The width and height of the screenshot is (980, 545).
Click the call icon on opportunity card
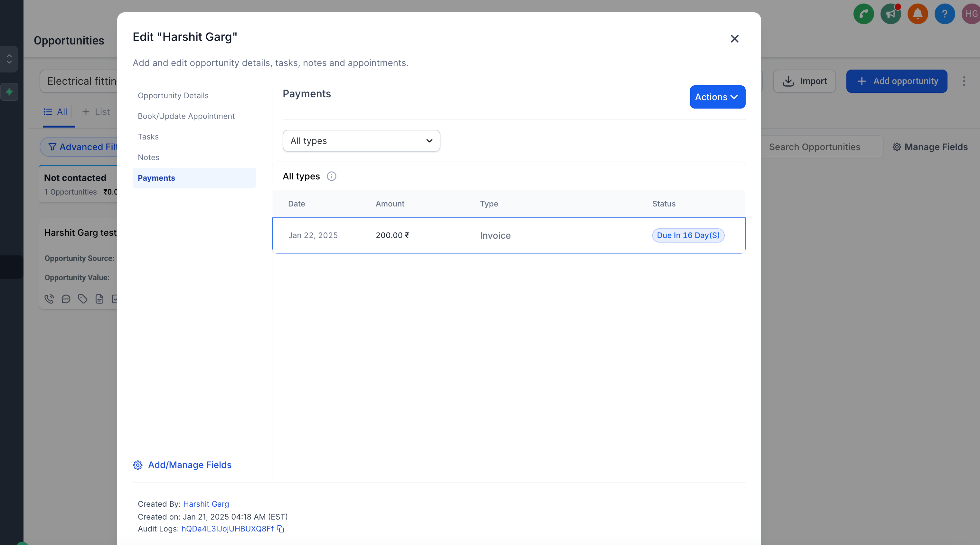pos(49,299)
